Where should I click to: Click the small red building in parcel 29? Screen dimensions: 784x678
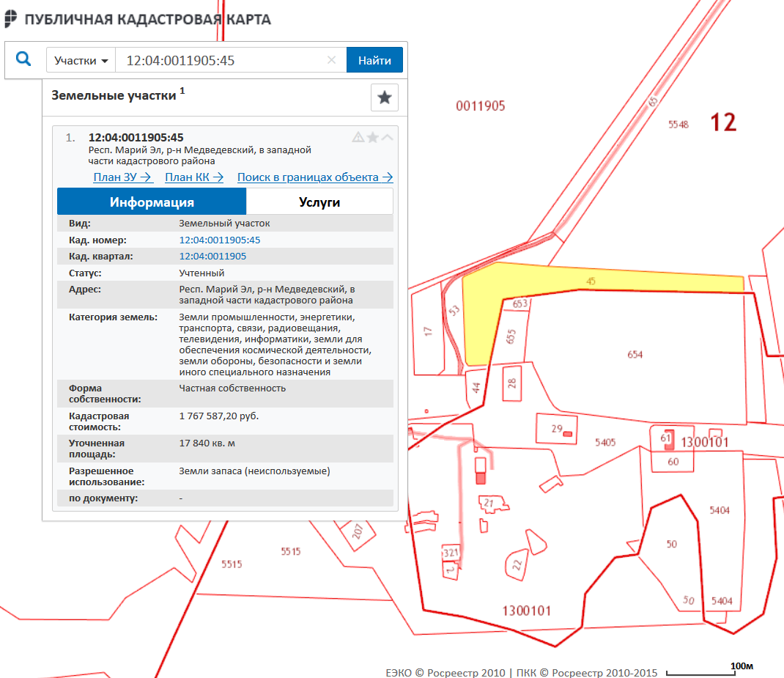(567, 435)
